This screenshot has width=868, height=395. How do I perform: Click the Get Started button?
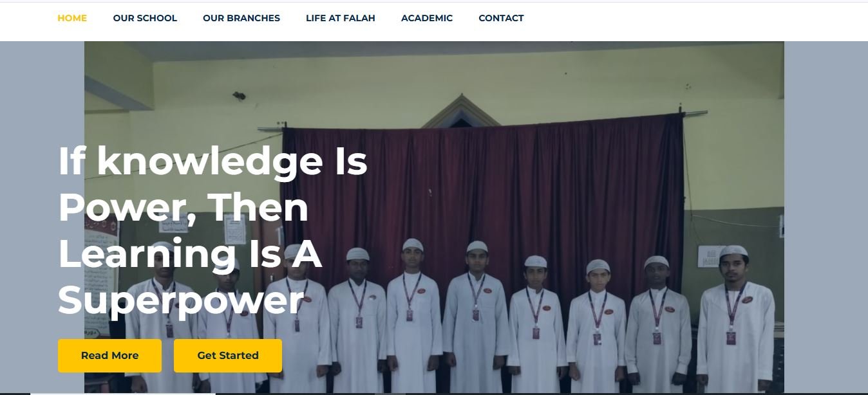[228, 356]
